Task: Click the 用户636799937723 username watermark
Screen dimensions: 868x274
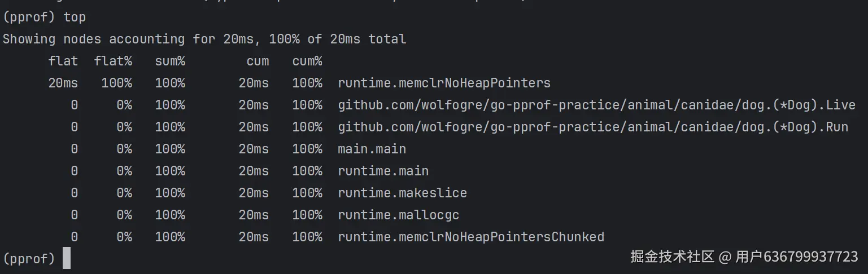Action: [x=796, y=257]
